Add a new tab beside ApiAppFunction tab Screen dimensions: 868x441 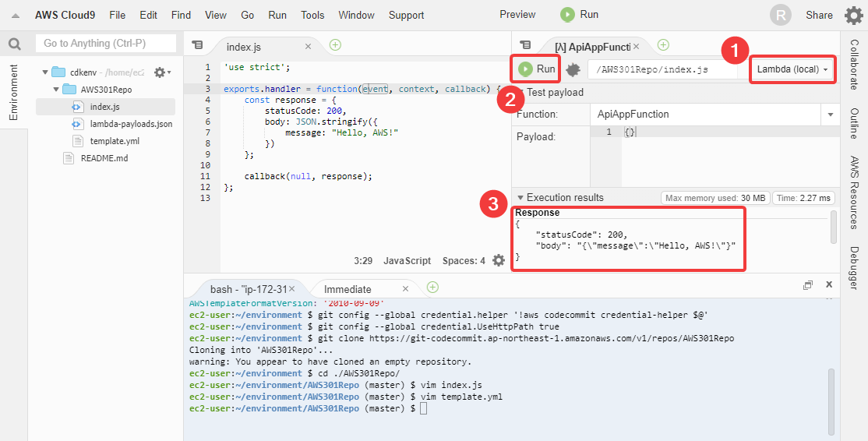click(x=663, y=45)
